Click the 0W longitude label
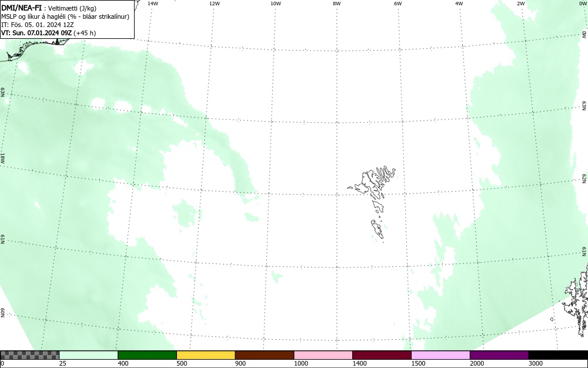 click(582, 4)
